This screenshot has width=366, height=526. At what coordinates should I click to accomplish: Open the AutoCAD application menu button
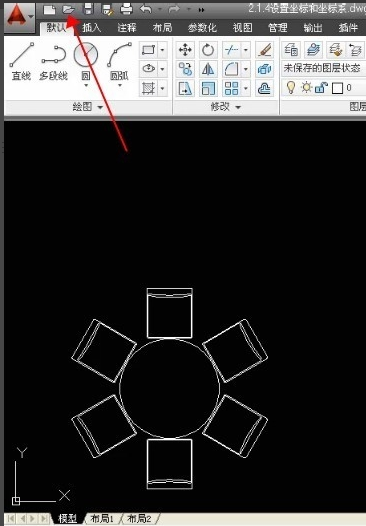click(x=19, y=17)
